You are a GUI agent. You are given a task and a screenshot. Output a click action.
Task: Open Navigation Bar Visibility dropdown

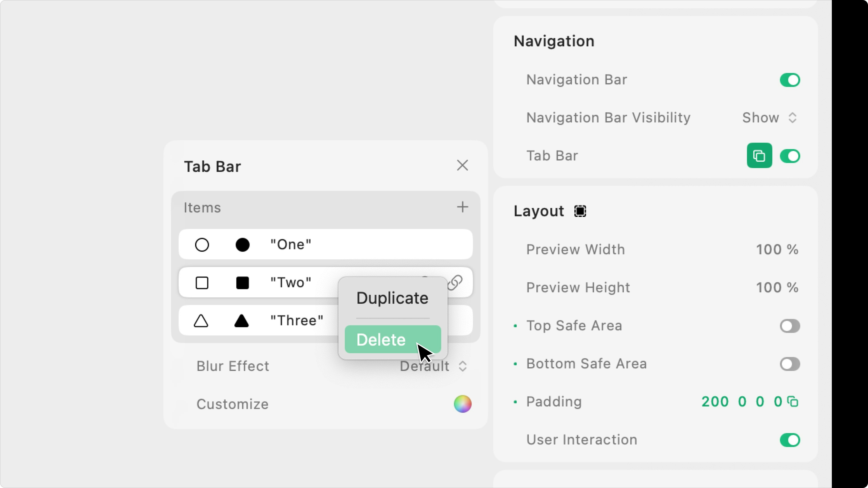tap(769, 117)
